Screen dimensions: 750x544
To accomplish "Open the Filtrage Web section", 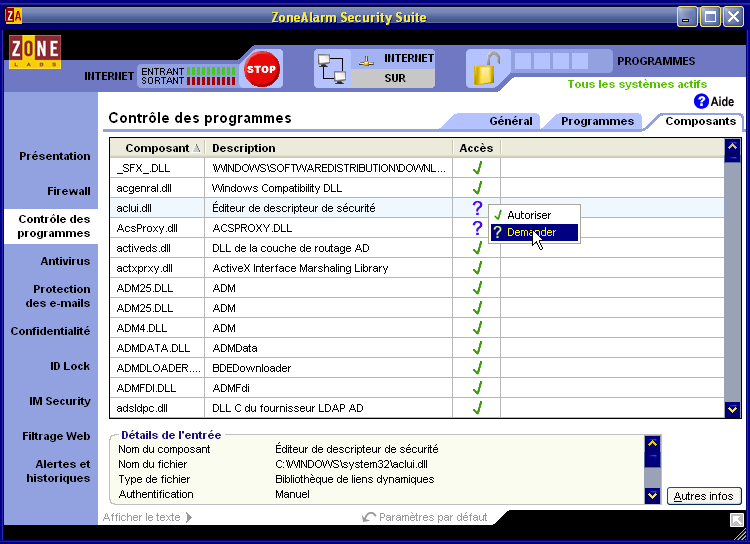I will point(56,436).
